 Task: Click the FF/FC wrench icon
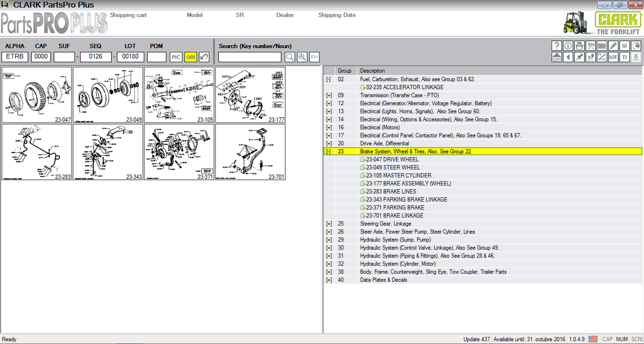tap(602, 57)
